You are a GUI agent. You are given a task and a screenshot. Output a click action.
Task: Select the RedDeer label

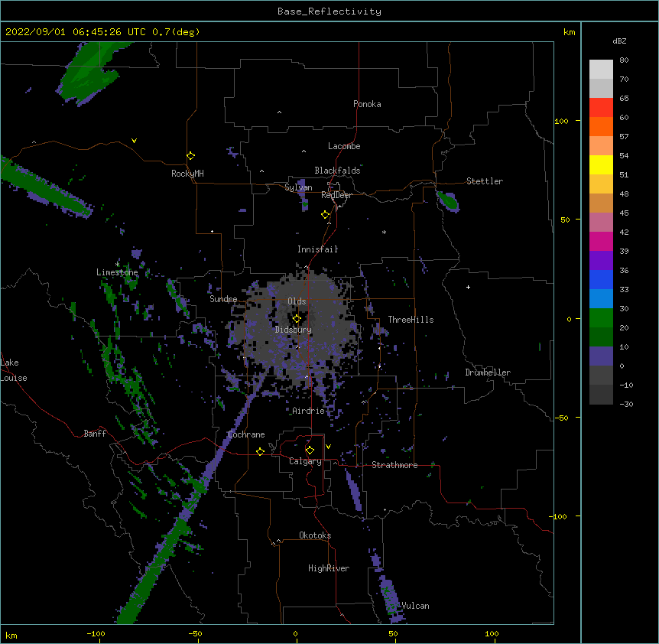(336, 195)
